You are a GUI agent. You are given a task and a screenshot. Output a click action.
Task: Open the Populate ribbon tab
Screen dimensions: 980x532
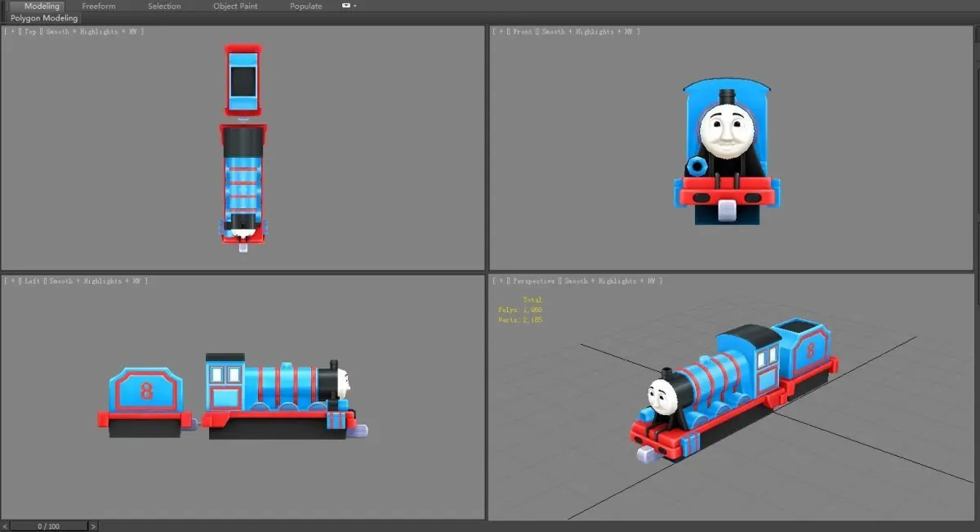click(305, 6)
